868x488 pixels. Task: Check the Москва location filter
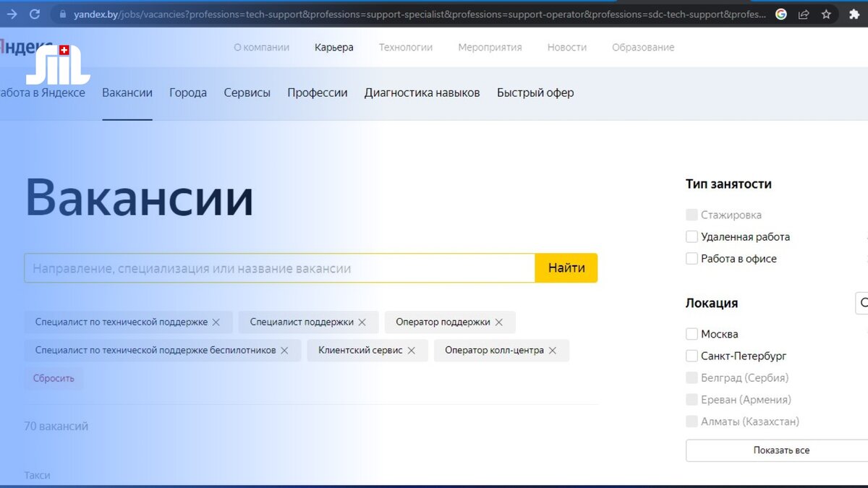click(x=692, y=334)
